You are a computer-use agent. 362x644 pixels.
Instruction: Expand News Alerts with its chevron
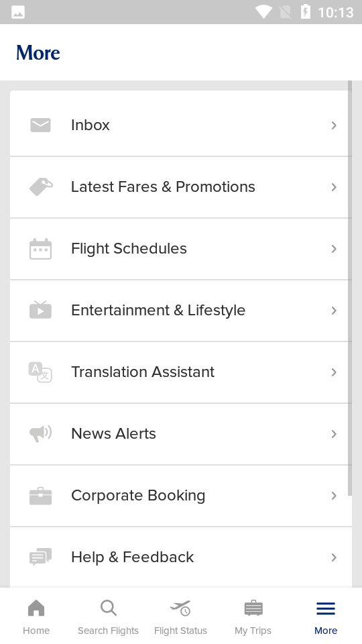(334, 434)
